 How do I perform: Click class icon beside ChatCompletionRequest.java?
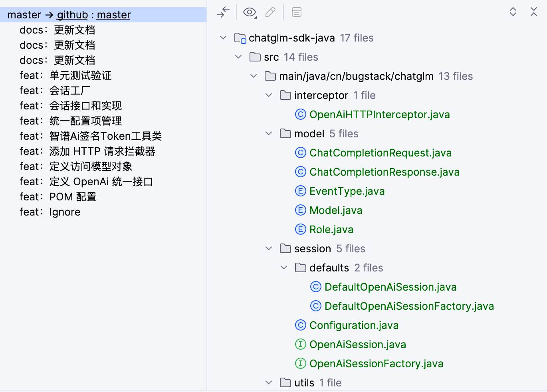(x=301, y=153)
